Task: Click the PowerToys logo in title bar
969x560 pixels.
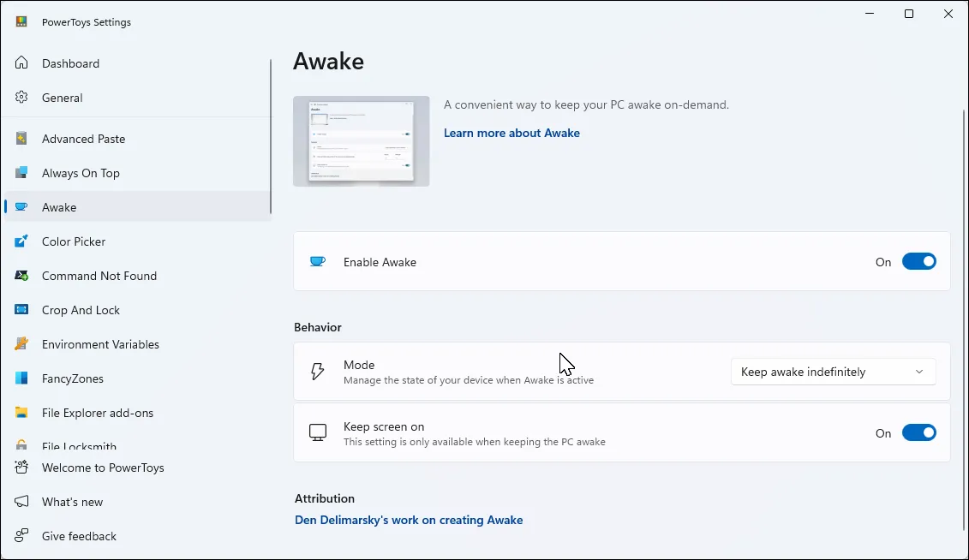Action: pos(21,21)
